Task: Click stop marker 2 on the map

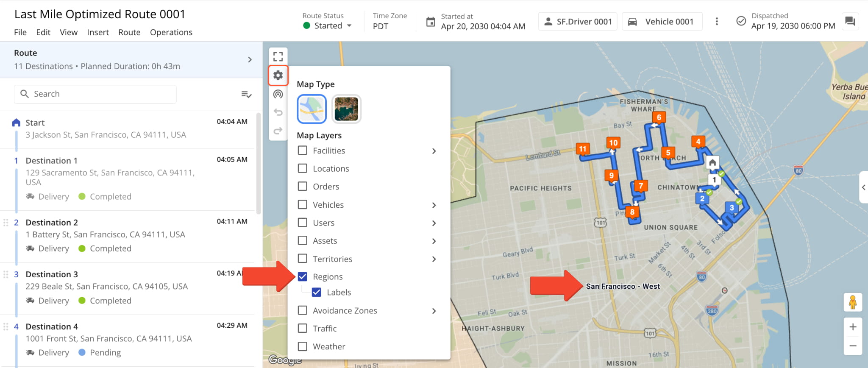Action: pyautogui.click(x=702, y=198)
